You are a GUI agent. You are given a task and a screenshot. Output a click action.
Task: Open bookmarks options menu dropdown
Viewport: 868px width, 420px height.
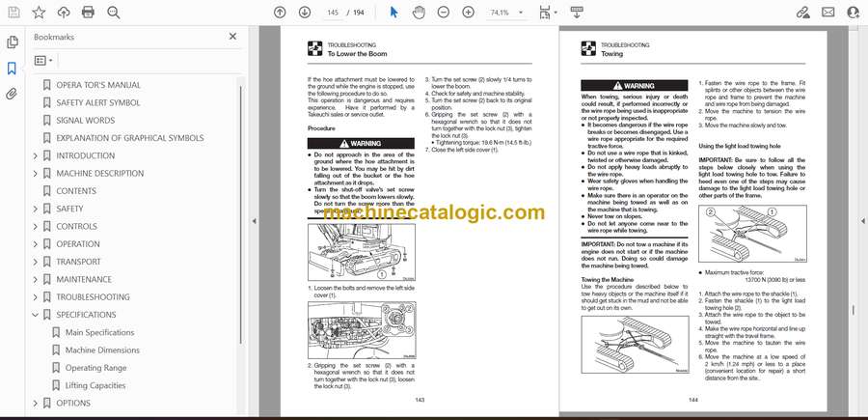[43, 61]
